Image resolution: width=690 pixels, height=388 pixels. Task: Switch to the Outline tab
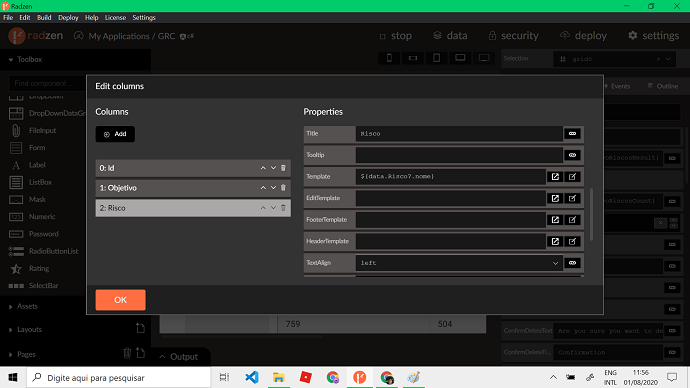[663, 86]
